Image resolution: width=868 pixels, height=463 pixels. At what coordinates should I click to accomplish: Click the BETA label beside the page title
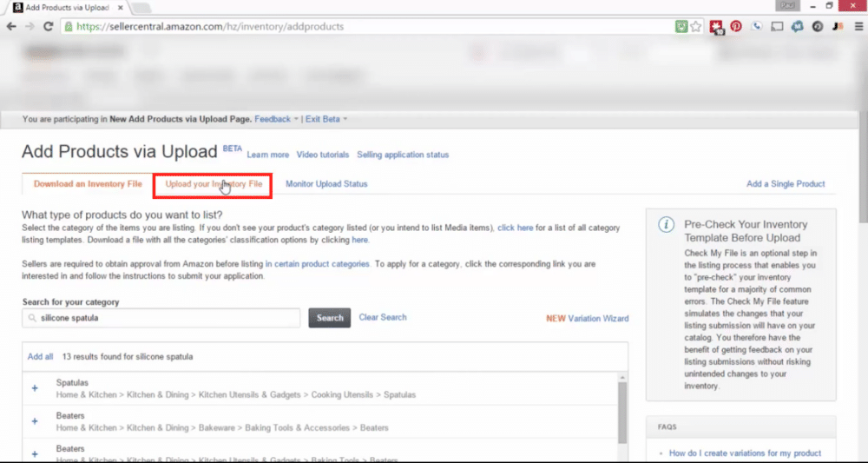233,149
